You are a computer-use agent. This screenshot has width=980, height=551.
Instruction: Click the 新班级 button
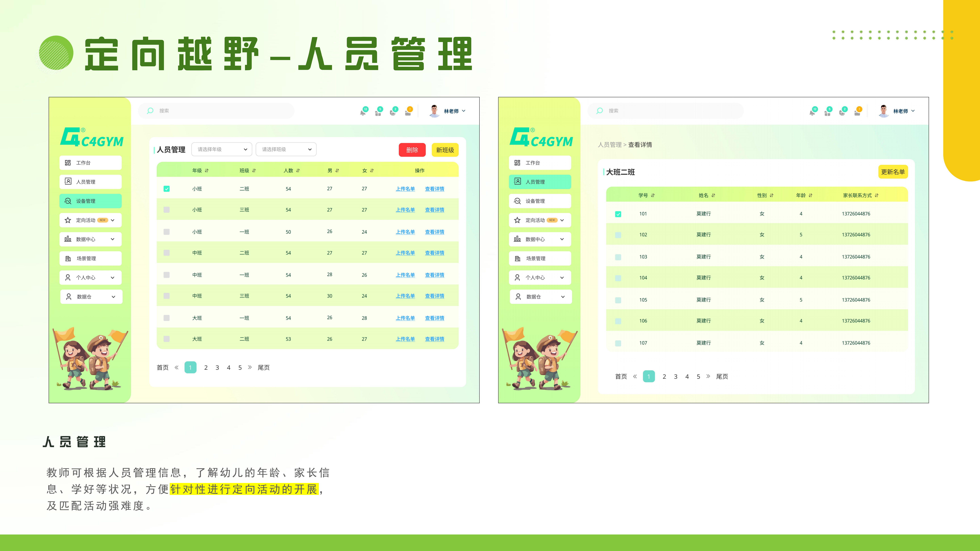445,150
